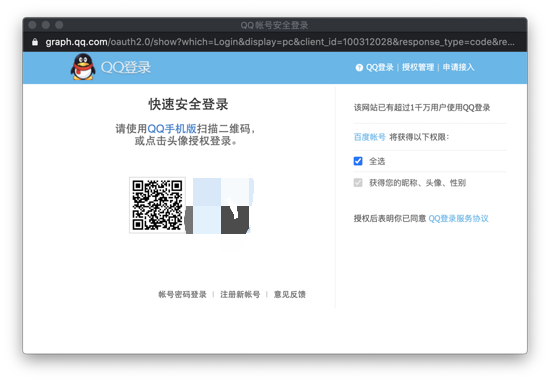Click the maximize window button
The width and height of the screenshot is (550, 382).
pyautogui.click(x=59, y=25)
